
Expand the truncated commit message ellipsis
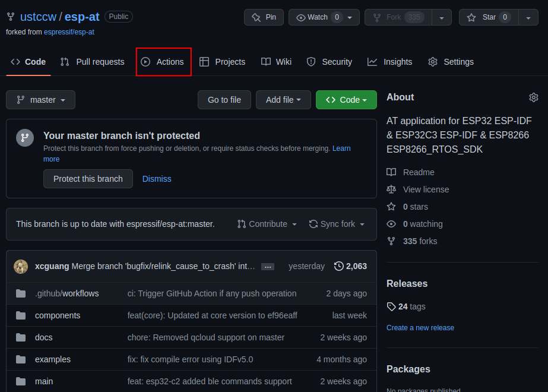(267, 266)
